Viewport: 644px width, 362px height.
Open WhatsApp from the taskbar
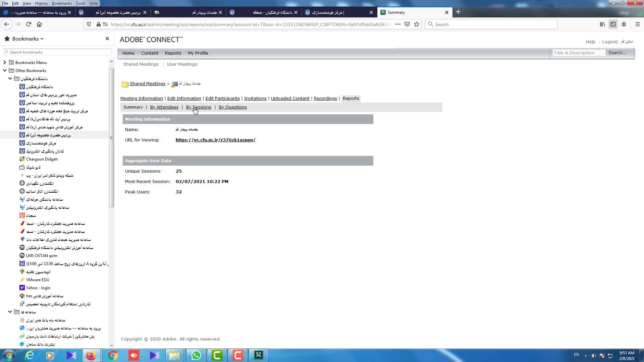pyautogui.click(x=196, y=355)
